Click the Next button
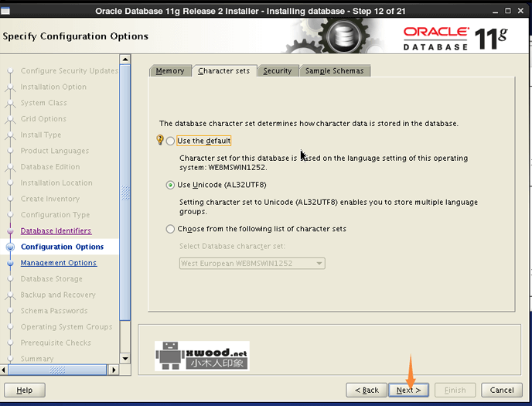Image resolution: width=532 pixels, height=406 pixels. [x=408, y=390]
